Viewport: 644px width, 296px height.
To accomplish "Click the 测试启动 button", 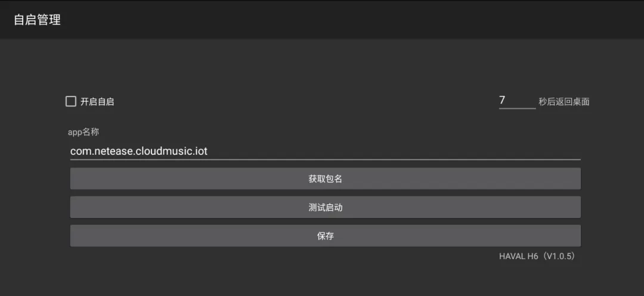I will (326, 207).
